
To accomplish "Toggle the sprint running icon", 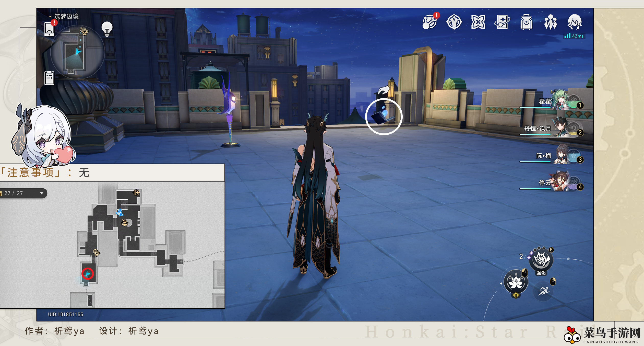I will point(543,291).
